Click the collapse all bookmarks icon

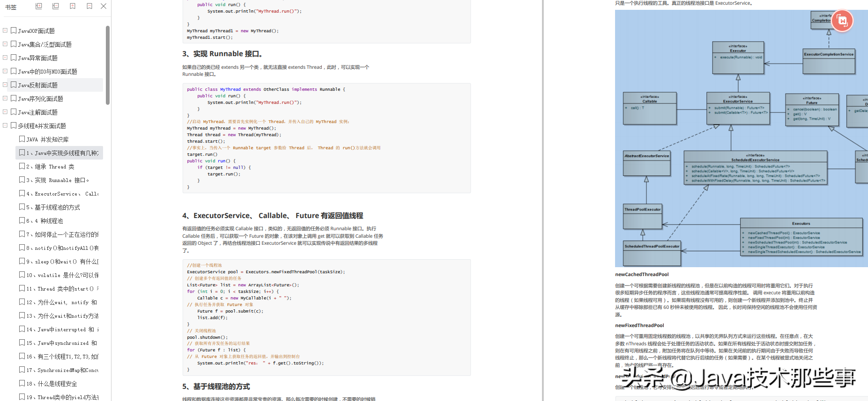(x=56, y=6)
